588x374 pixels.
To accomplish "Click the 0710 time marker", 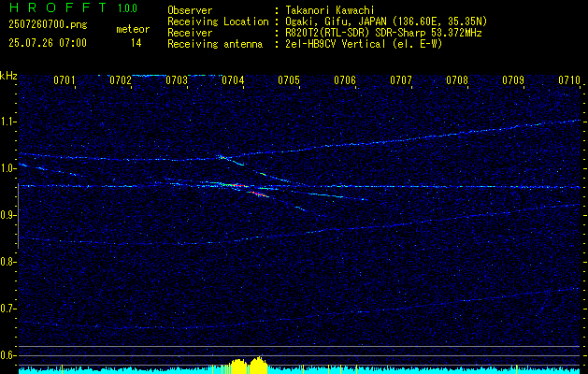I will pos(569,80).
